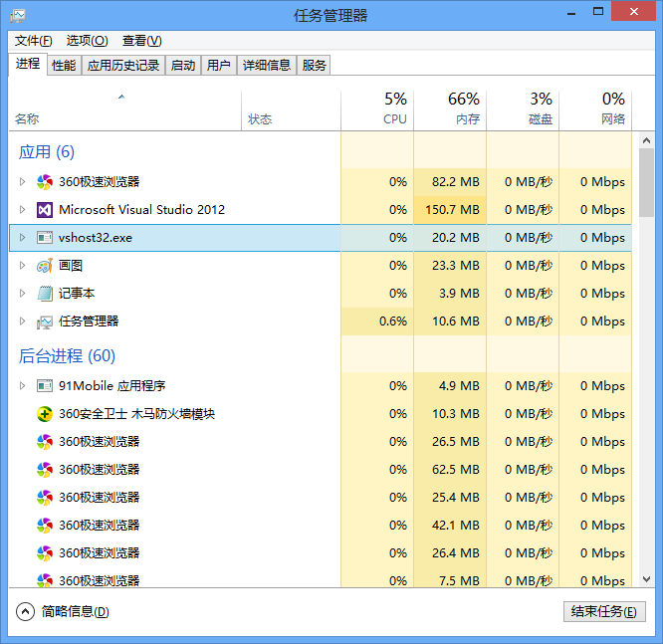Sort by the 网络 column header
Screen dimensions: 663x644
pos(595,110)
